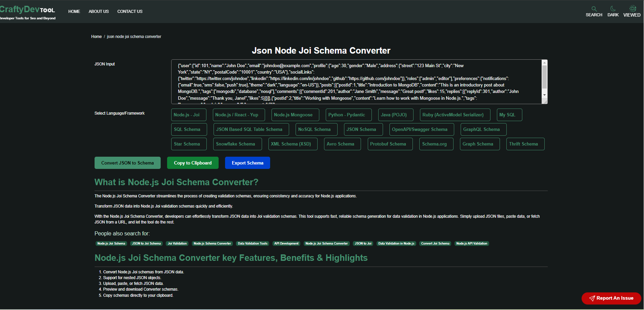Click Copy to Clipboard button
The height and width of the screenshot is (310, 644).
193,163
